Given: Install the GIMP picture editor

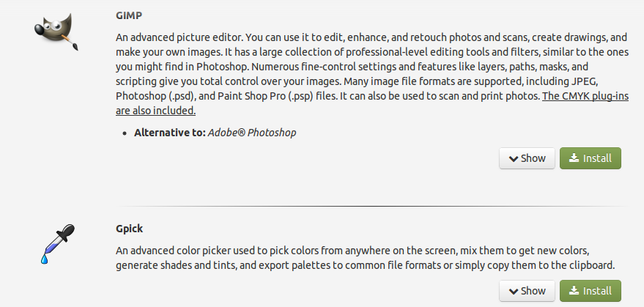Looking at the screenshot, I should point(590,158).
